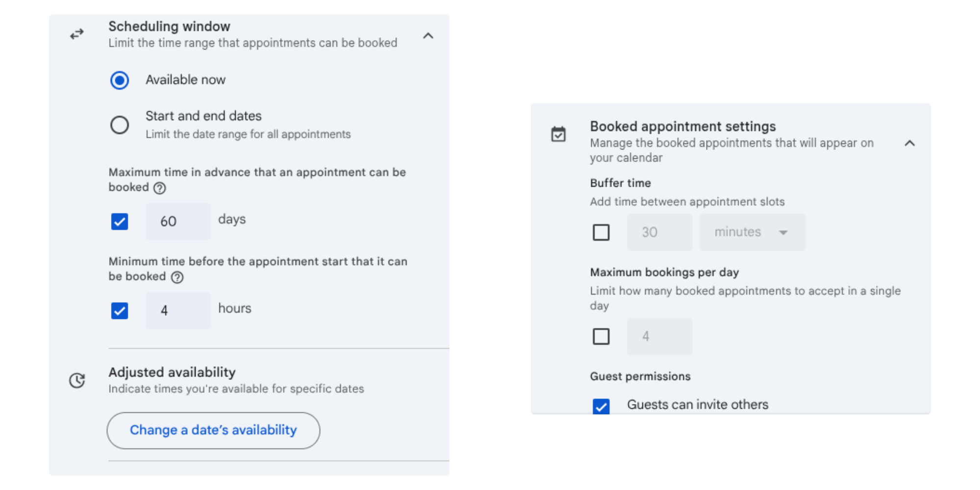Collapse the Scheduling window section

[428, 35]
